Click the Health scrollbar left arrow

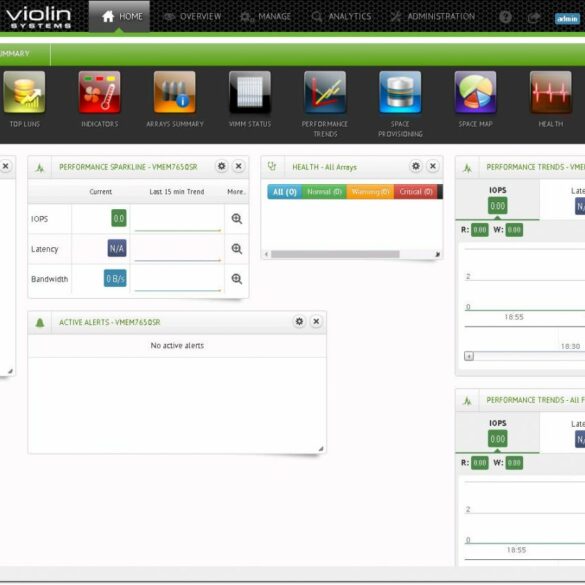(266, 254)
